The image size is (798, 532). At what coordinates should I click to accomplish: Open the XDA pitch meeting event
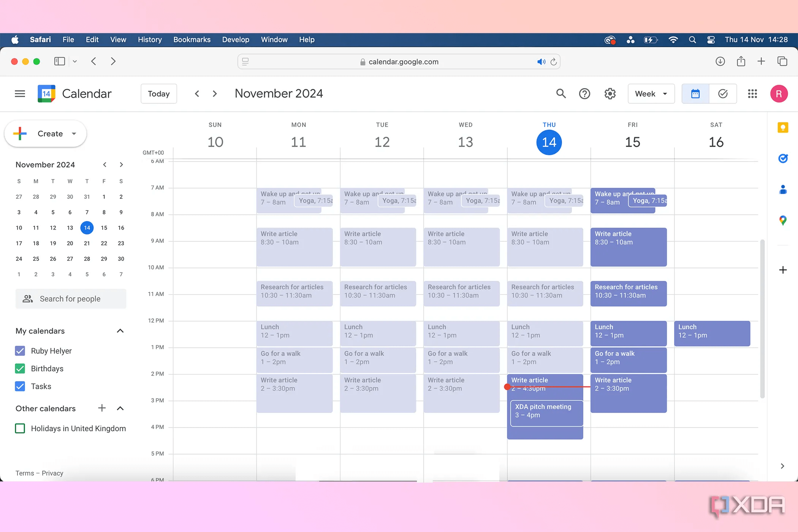coord(547,413)
